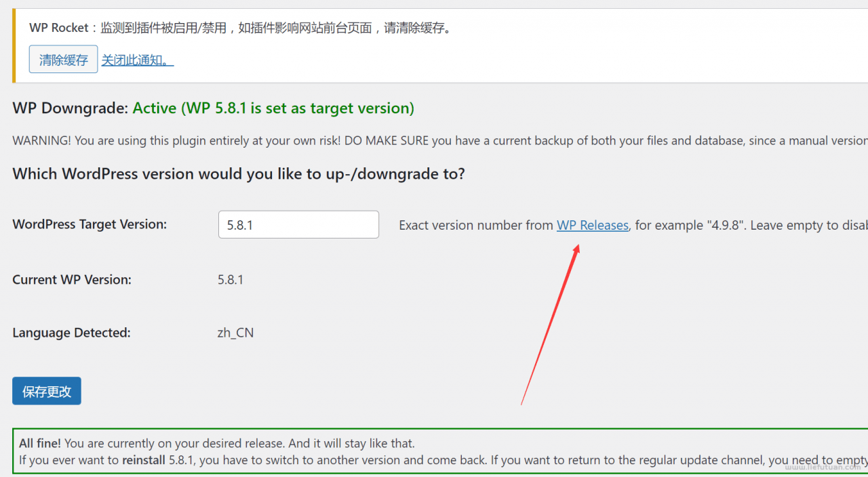The width and height of the screenshot is (868, 477).
Task: Open the WP Releases link
Action: pyautogui.click(x=593, y=225)
